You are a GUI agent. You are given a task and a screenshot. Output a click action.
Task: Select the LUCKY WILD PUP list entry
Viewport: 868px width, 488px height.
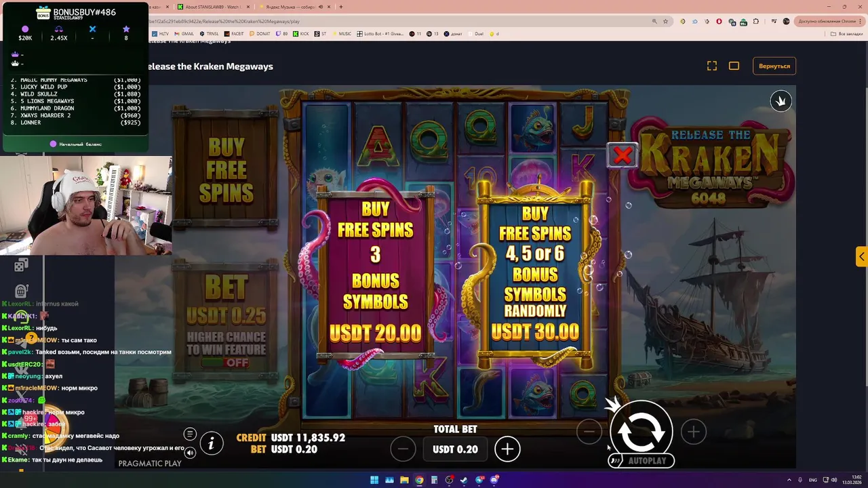click(76, 87)
